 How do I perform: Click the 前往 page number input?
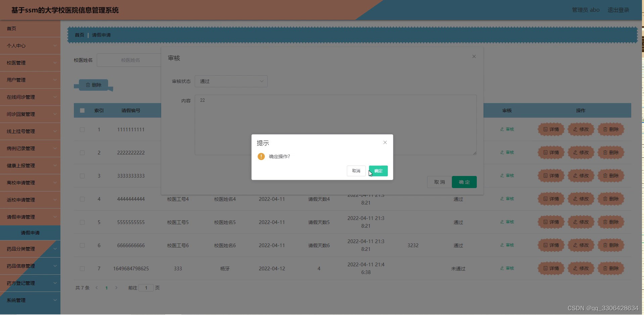pyautogui.click(x=146, y=288)
